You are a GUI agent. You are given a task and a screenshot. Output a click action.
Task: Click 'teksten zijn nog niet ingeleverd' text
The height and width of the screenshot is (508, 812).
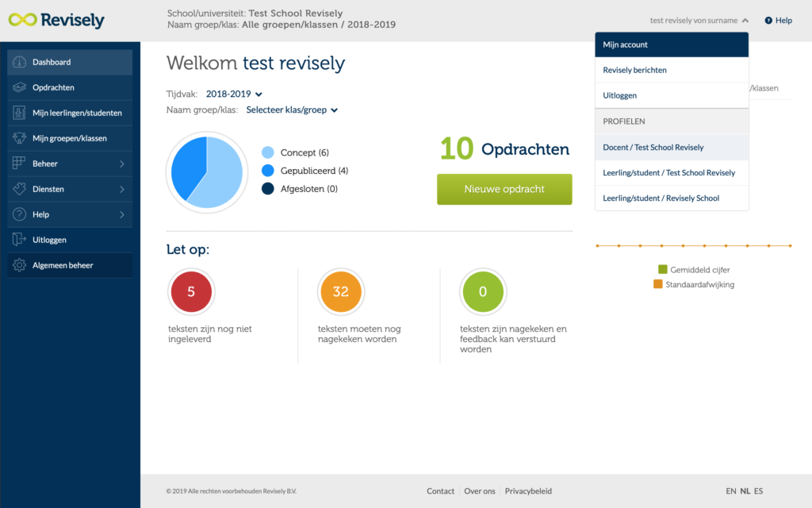pyautogui.click(x=209, y=334)
